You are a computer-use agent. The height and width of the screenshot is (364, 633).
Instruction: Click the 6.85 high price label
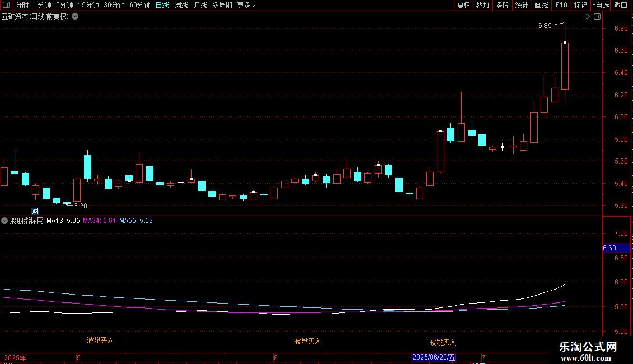pyautogui.click(x=544, y=26)
